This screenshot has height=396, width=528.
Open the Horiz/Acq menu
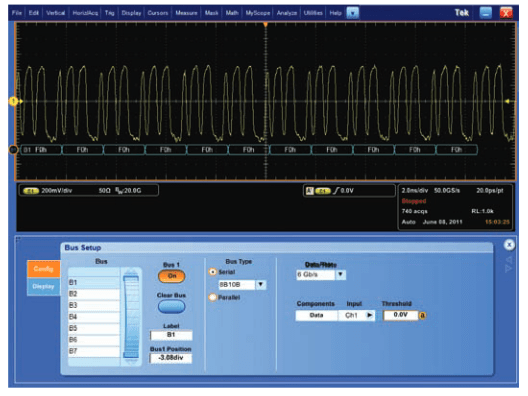[x=85, y=13]
